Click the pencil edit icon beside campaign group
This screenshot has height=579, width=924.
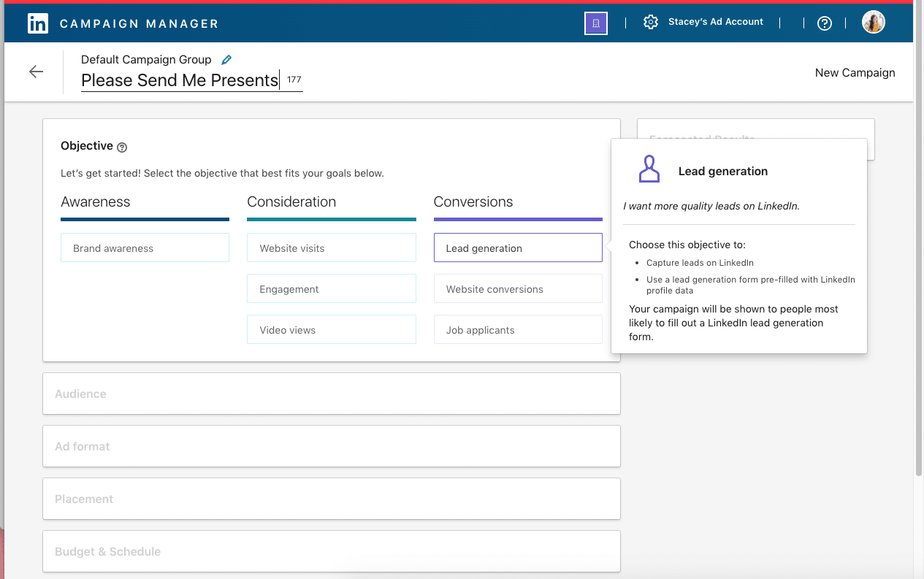[x=226, y=60]
